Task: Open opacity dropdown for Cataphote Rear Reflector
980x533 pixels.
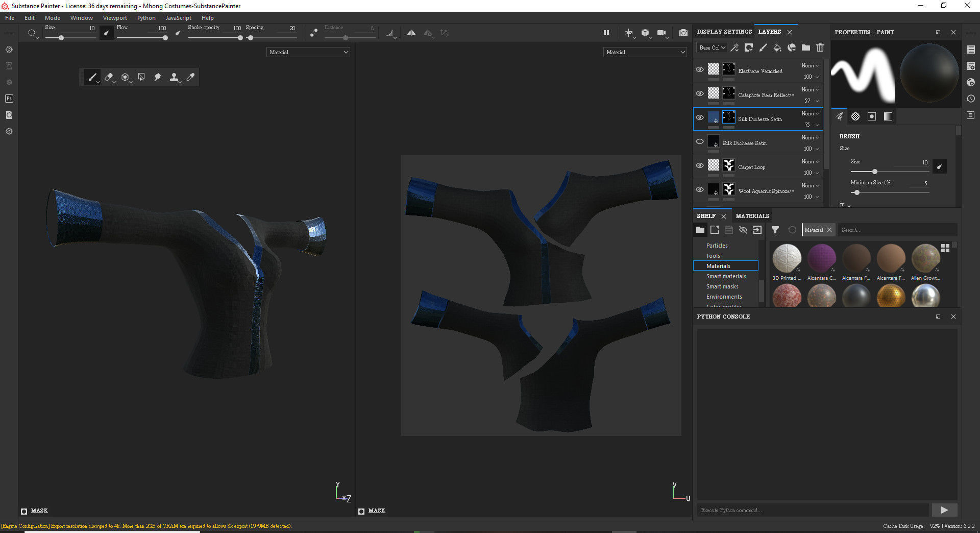Action: pyautogui.click(x=811, y=101)
